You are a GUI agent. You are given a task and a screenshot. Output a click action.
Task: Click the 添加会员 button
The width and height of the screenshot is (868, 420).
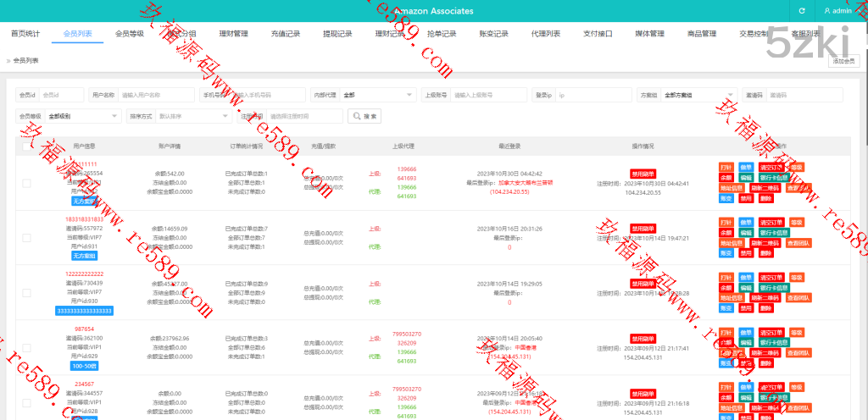coord(843,61)
